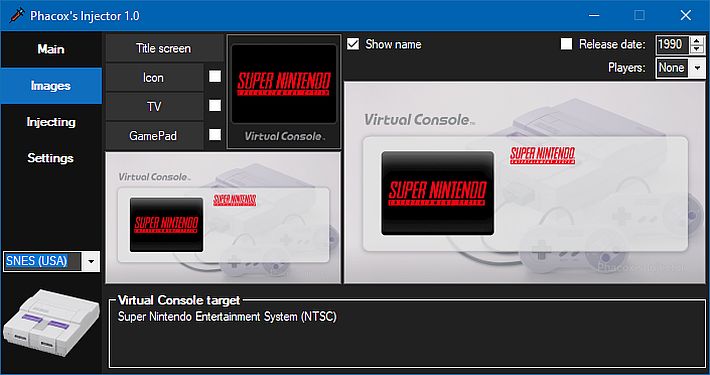Click the square icon preview with the Super Nintendo logo
The image size is (710, 375).
[284, 92]
